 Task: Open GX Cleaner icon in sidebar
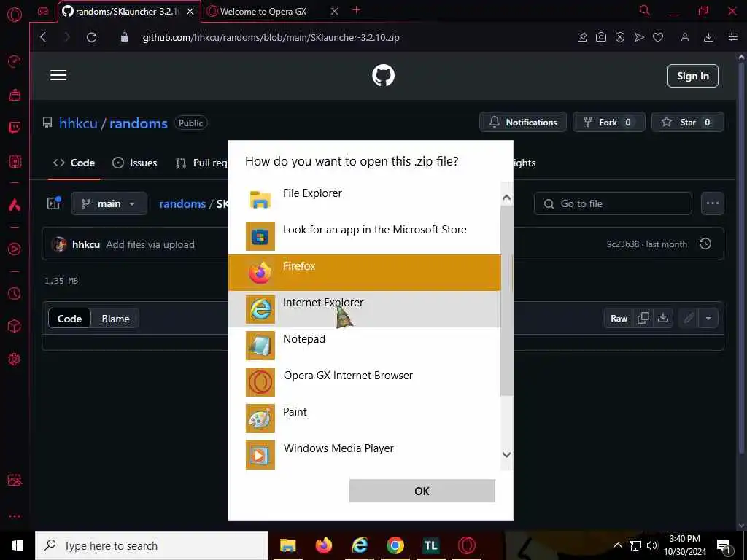pyautogui.click(x=15, y=95)
